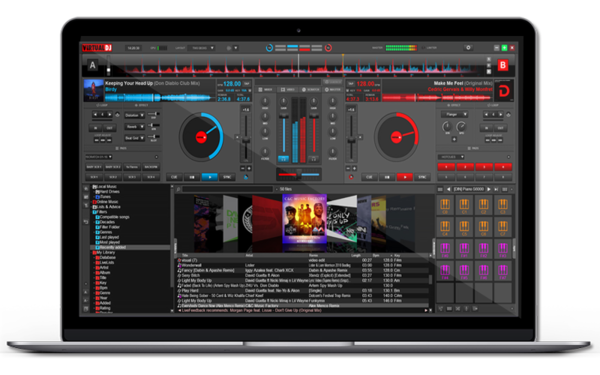The height and width of the screenshot is (375, 600).
Task: Click deck B loop length forward arrow
Action: click(501, 114)
